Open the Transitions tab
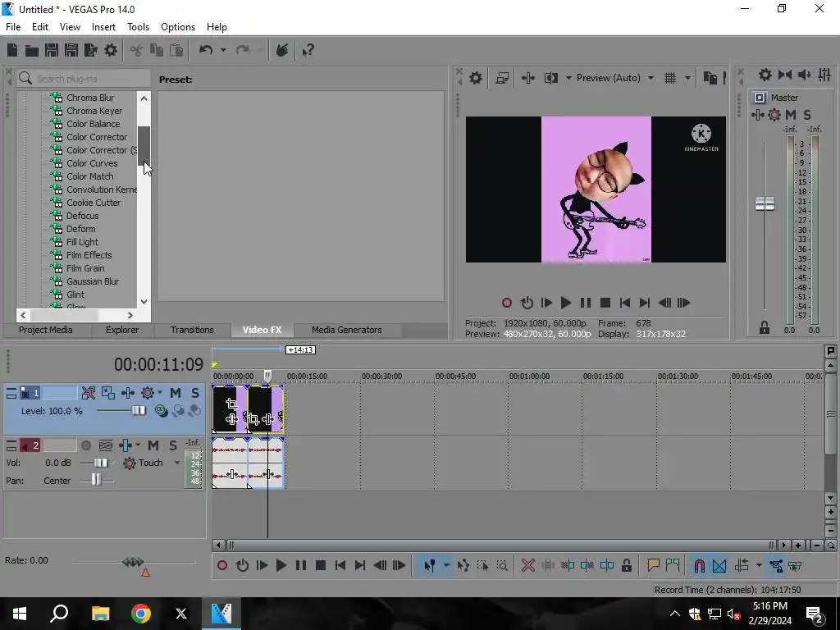Viewport: 840px width, 630px height. pyautogui.click(x=192, y=330)
